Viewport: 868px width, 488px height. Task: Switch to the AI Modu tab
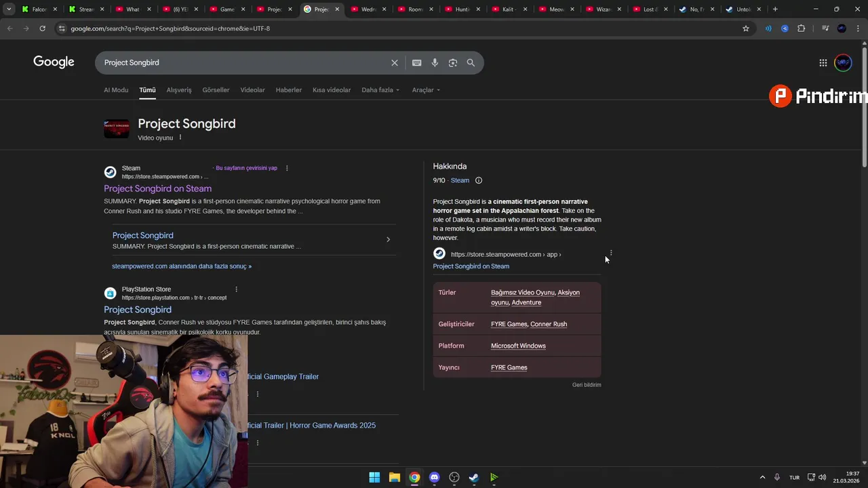coord(116,90)
